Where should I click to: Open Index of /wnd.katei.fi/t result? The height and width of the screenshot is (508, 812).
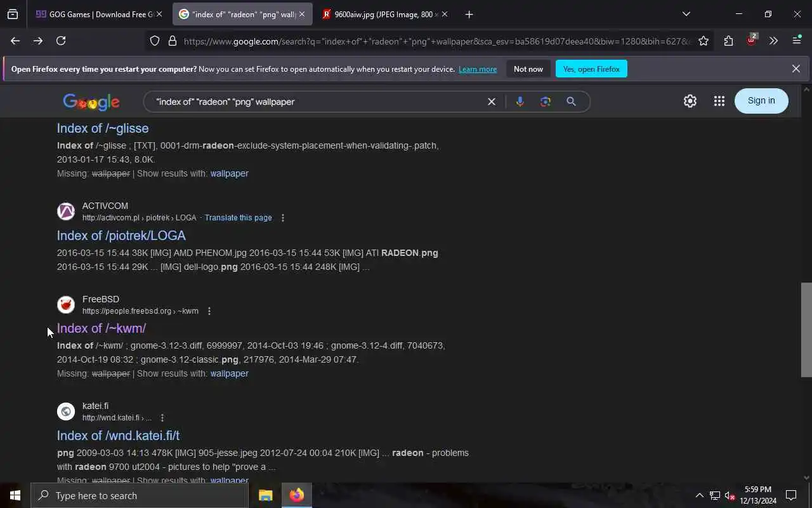click(x=118, y=436)
